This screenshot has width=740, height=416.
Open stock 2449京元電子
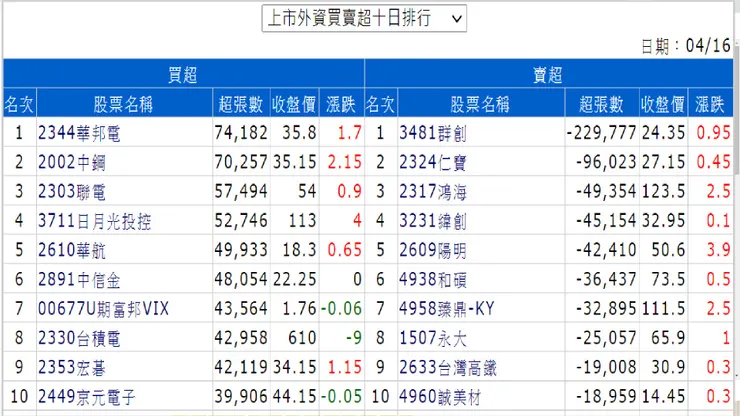[x=86, y=397]
